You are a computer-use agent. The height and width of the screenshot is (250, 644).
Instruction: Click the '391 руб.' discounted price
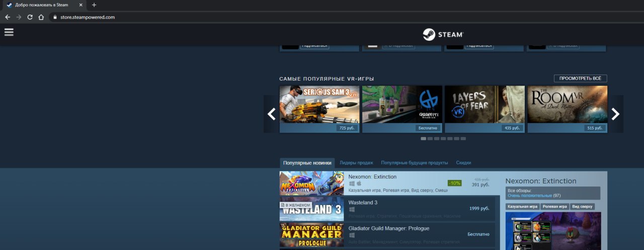click(x=480, y=185)
